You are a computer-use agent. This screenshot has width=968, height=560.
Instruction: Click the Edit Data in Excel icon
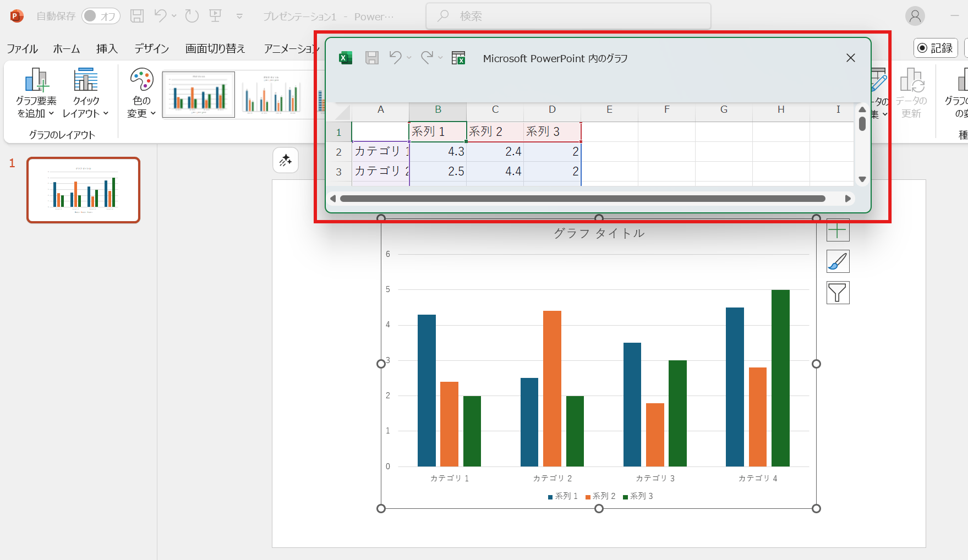[x=458, y=58]
